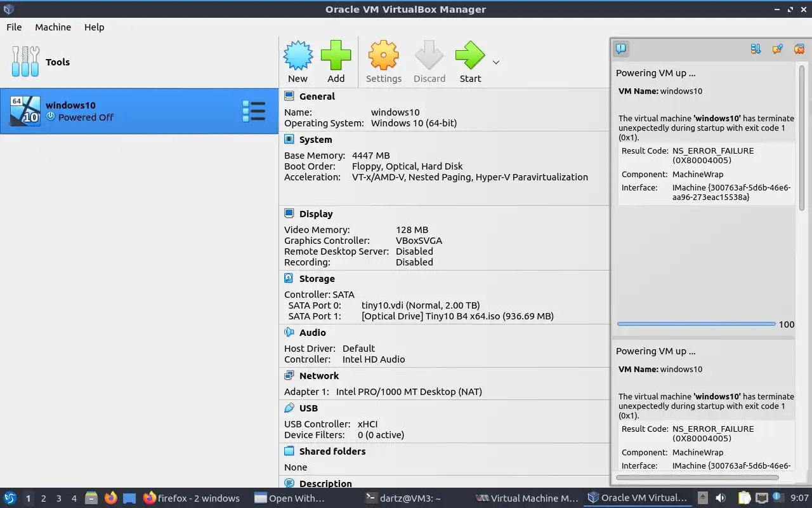Image resolution: width=812 pixels, height=508 pixels.
Task: Switch to workspace 3 in taskbar
Action: coord(58,498)
